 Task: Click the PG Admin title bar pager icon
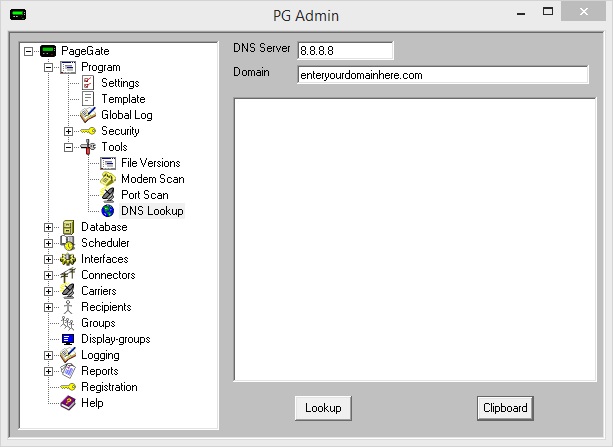[18, 15]
